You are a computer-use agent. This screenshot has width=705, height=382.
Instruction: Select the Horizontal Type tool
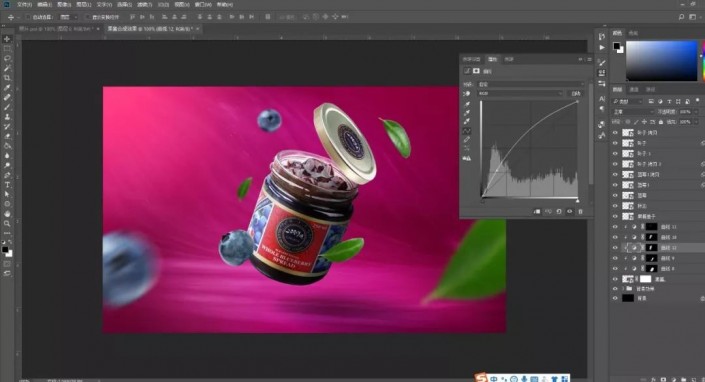pos(7,185)
